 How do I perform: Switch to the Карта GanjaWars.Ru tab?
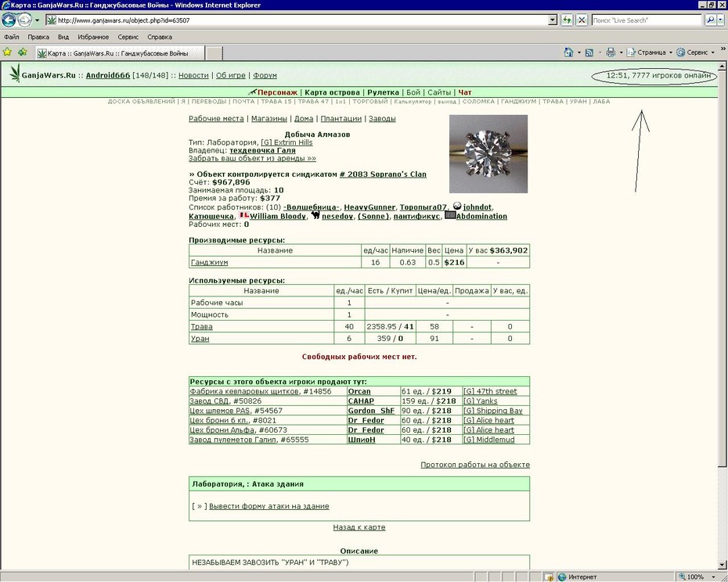(x=120, y=53)
